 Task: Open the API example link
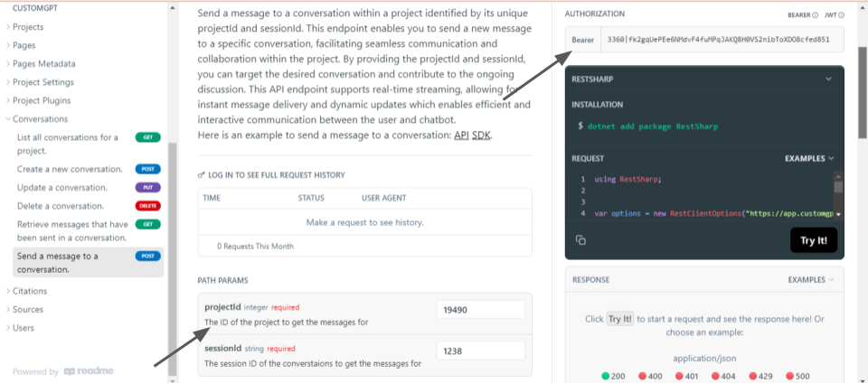(x=461, y=135)
